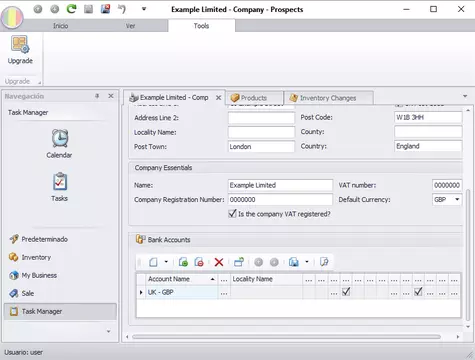Viewport: 475px width, 360px height.
Task: Click the red X delete bank account icon
Action: click(x=219, y=262)
